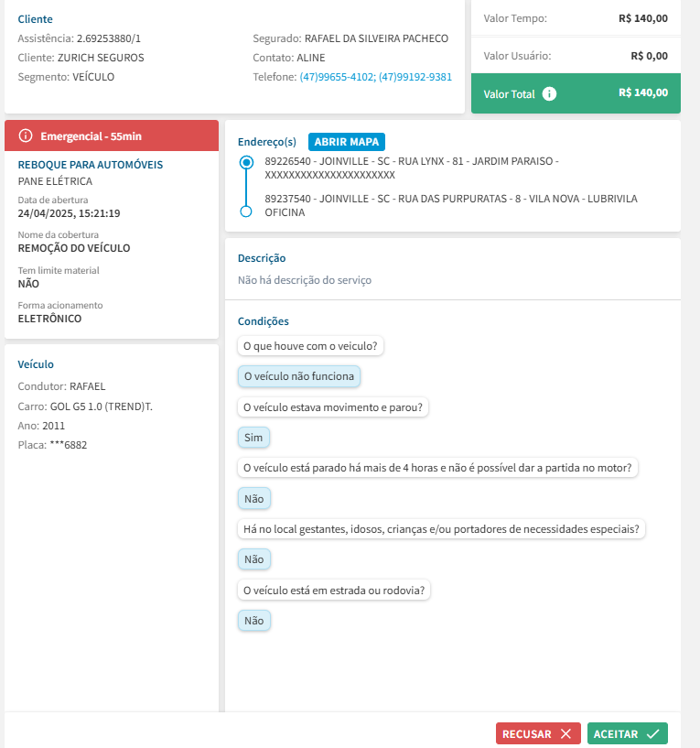The image size is (700, 748).
Task: Refuse the service with RECUSAR
Action: [x=537, y=733]
